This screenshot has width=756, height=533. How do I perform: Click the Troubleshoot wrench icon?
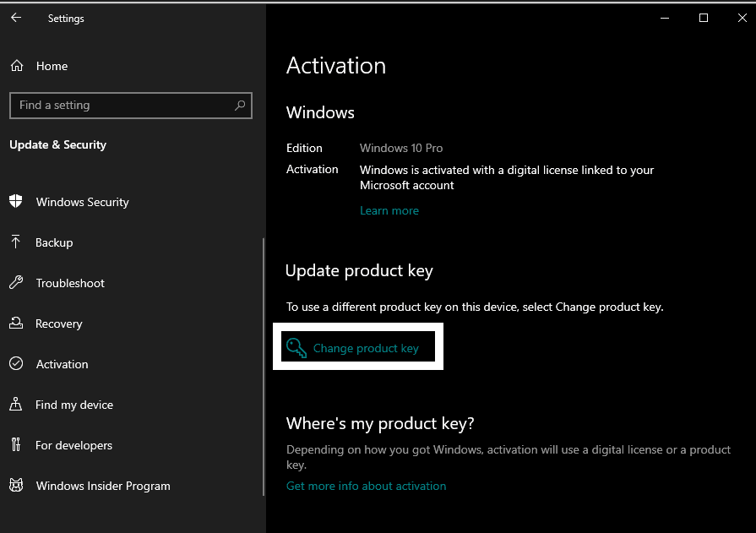pos(16,282)
